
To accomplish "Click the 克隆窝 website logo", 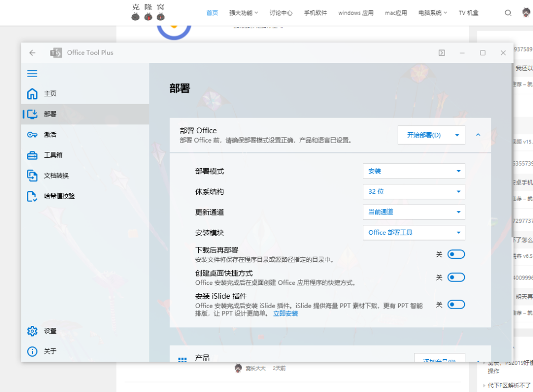I will click(148, 12).
